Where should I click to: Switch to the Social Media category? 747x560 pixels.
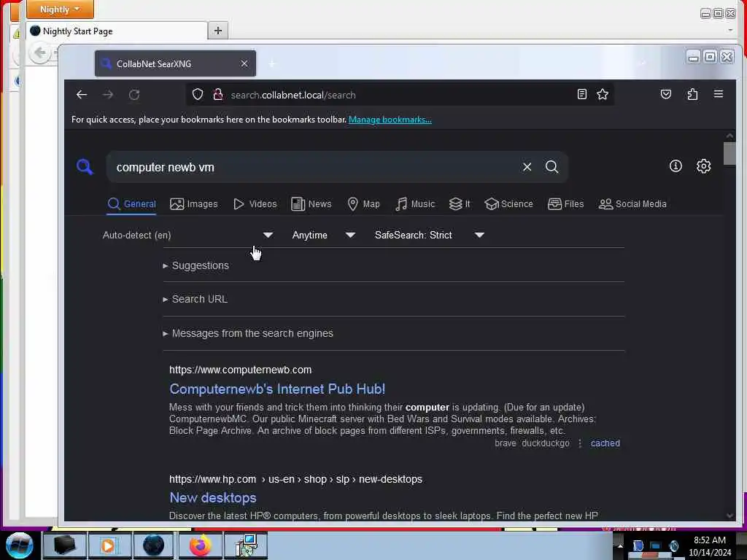click(x=632, y=204)
